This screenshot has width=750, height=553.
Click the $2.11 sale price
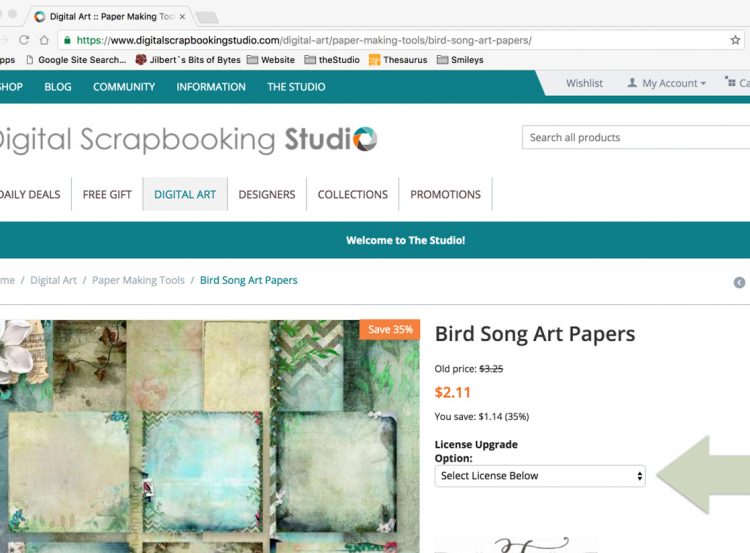coord(452,393)
